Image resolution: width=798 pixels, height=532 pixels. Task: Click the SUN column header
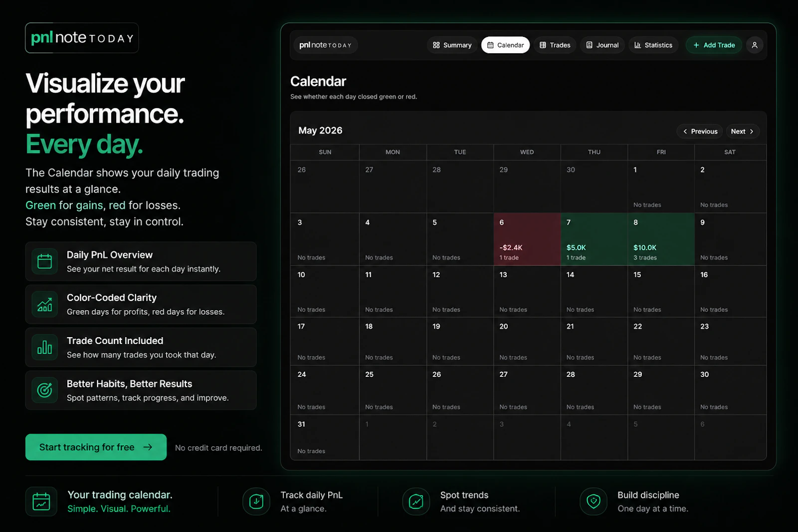click(325, 152)
